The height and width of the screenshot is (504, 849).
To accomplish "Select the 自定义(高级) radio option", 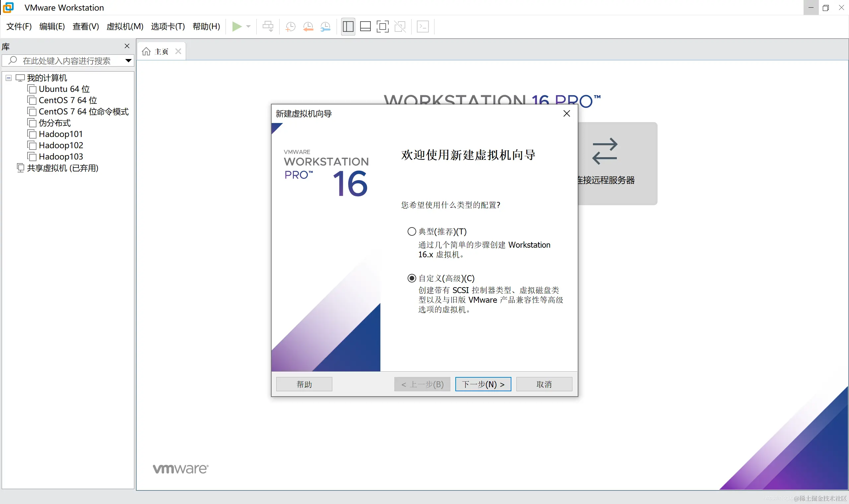I will click(x=412, y=279).
